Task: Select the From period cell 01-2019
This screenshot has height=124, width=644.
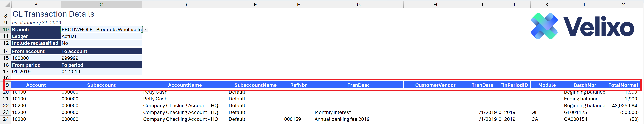Action: [36, 71]
